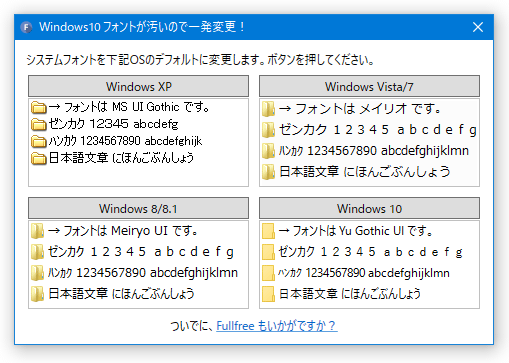Image resolution: width=509 pixels, height=363 pixels.
Task: Click '日本語文章' text in 8/8.1 preview
Action: tap(78, 294)
